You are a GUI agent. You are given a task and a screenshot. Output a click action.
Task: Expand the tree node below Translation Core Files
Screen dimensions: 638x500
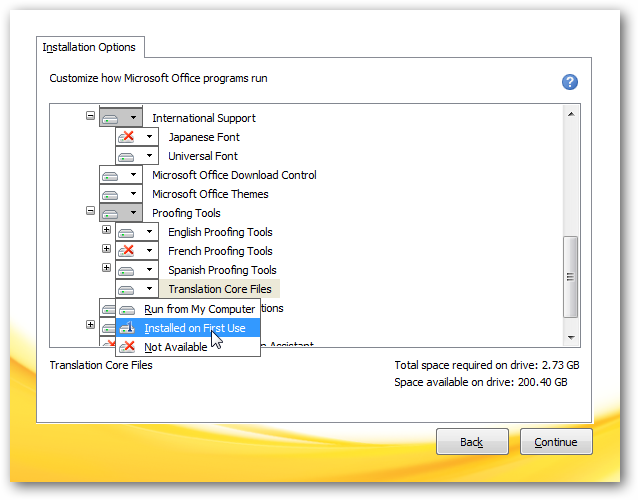(90, 324)
